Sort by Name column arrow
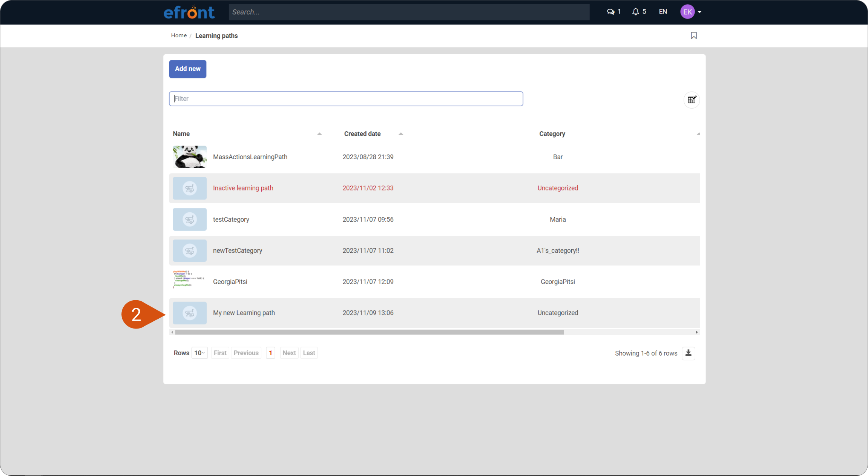 pyautogui.click(x=319, y=134)
